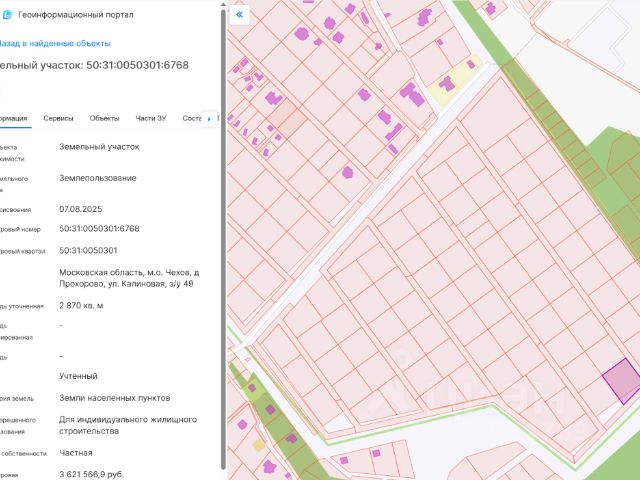
Task: Click cadastral quarter value 50:31:0050301
Action: click(88, 250)
